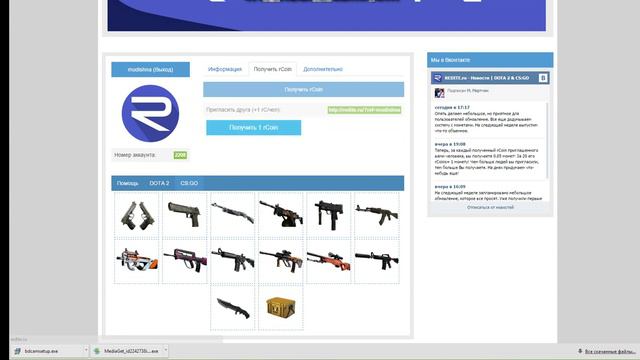Choose the scoped AUG rifle item
The height and width of the screenshot is (360, 640).
tap(281, 261)
